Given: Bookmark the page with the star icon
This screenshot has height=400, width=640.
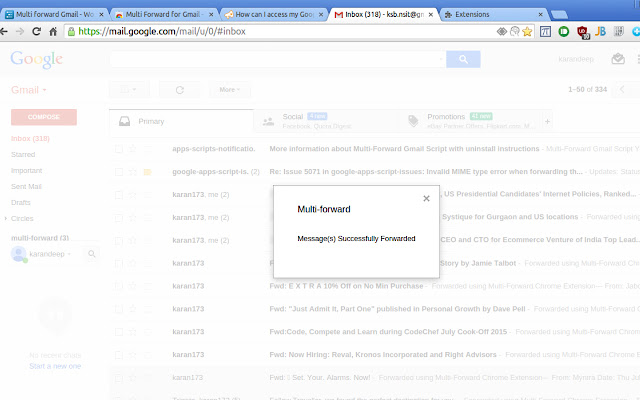Looking at the screenshot, I should pyautogui.click(x=527, y=31).
